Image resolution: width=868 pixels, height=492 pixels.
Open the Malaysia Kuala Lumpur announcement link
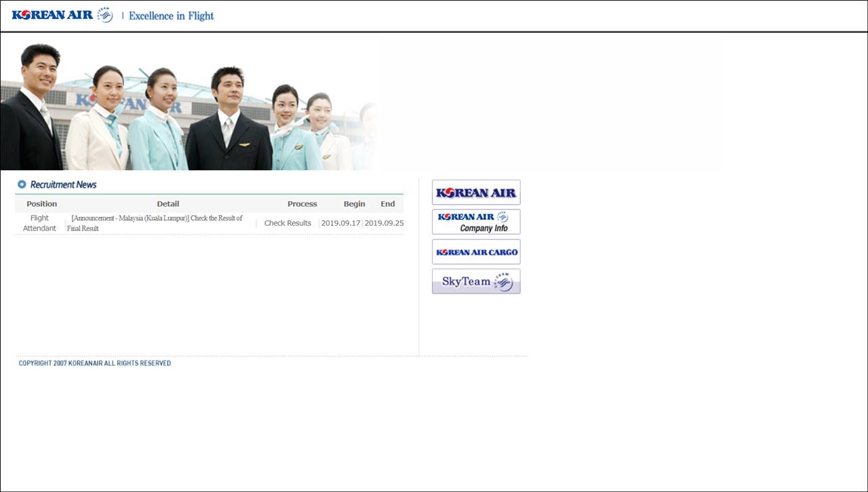coord(156,219)
